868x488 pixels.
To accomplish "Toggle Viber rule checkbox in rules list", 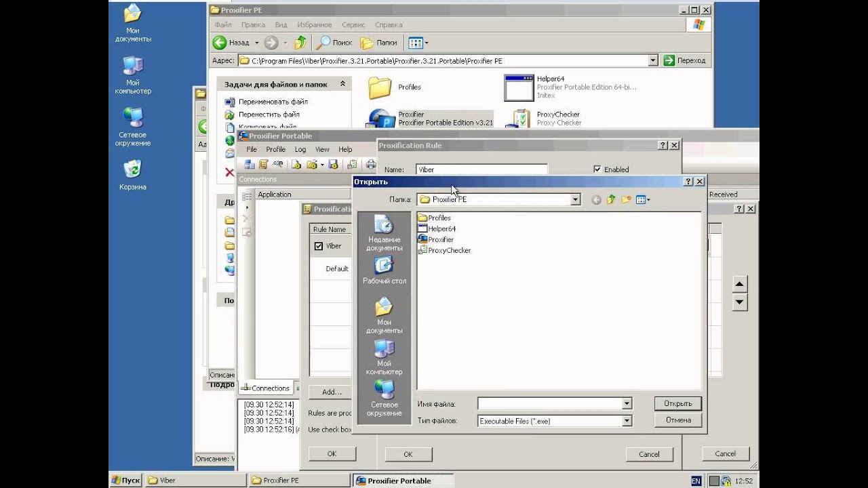I will pyautogui.click(x=319, y=246).
